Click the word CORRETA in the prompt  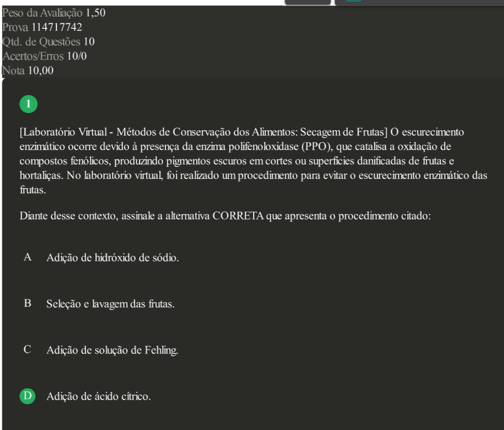point(238,216)
